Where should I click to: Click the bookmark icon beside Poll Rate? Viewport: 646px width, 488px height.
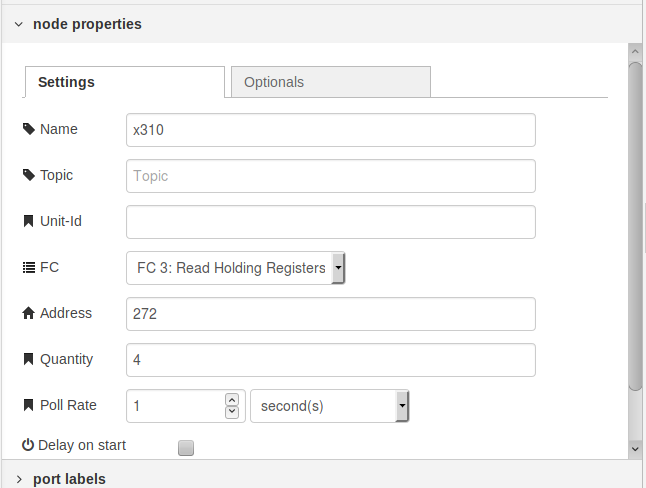(x=28, y=405)
